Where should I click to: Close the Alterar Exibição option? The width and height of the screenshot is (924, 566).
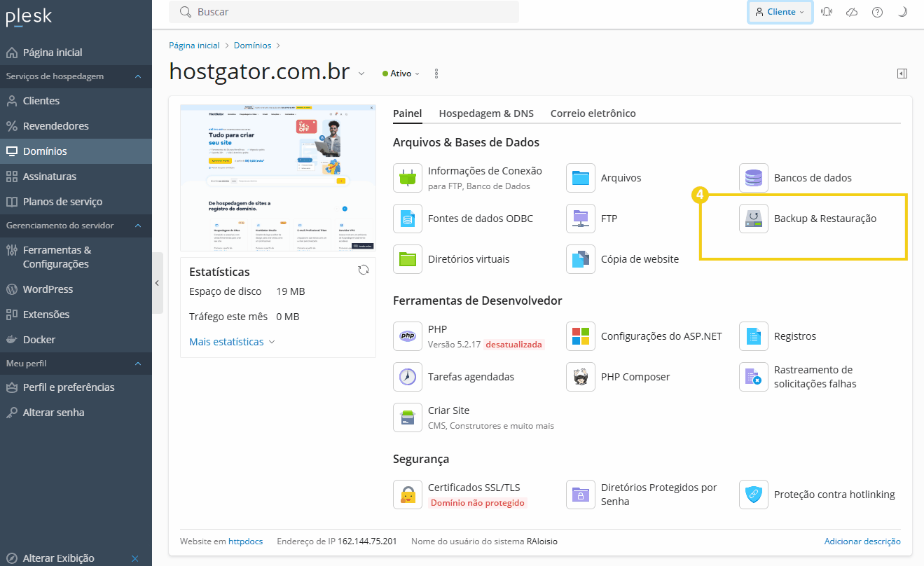tap(135, 558)
